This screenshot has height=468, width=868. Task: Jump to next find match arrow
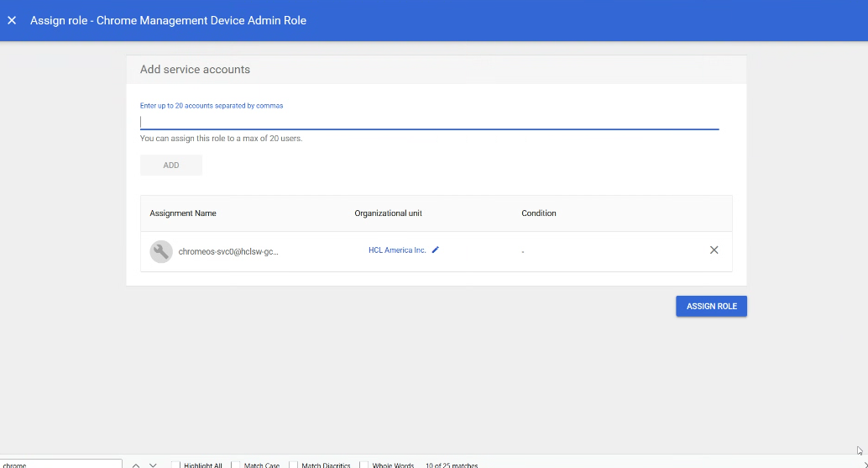click(153, 465)
